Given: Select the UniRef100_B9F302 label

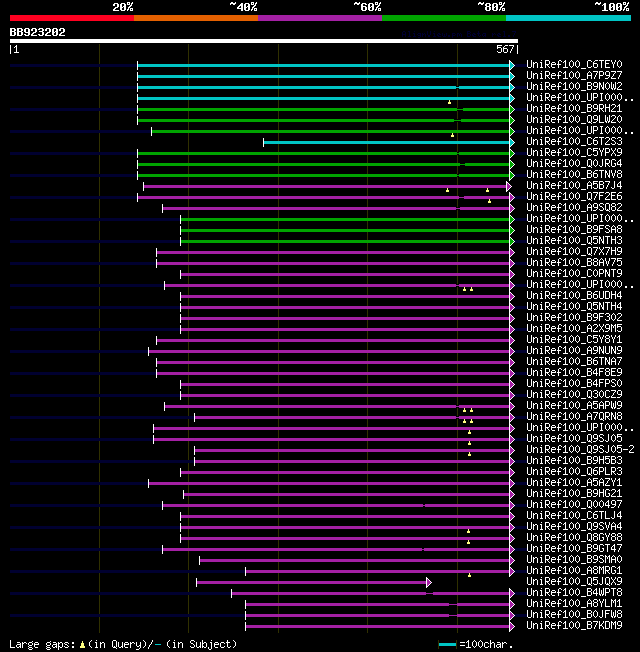Looking at the screenshot, I should point(574,318).
